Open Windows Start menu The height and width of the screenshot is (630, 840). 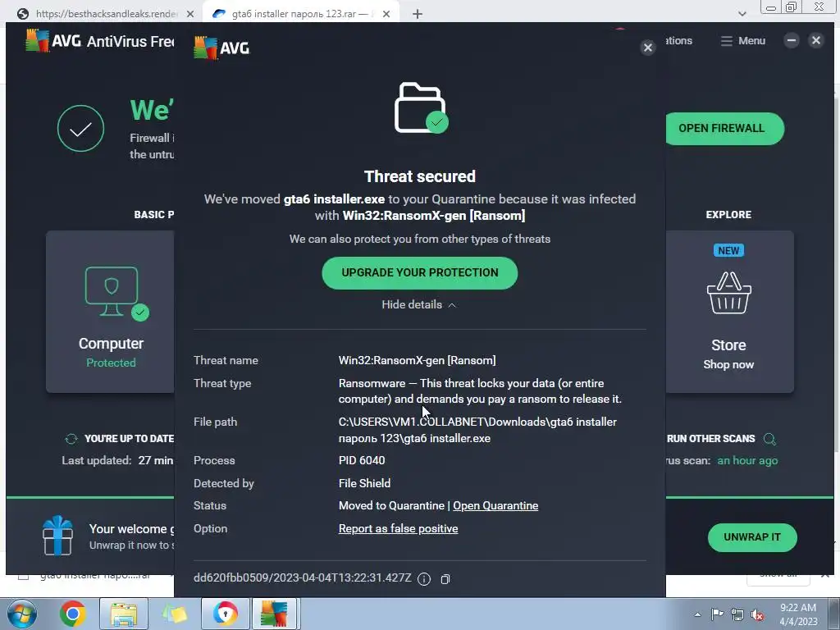point(21,614)
